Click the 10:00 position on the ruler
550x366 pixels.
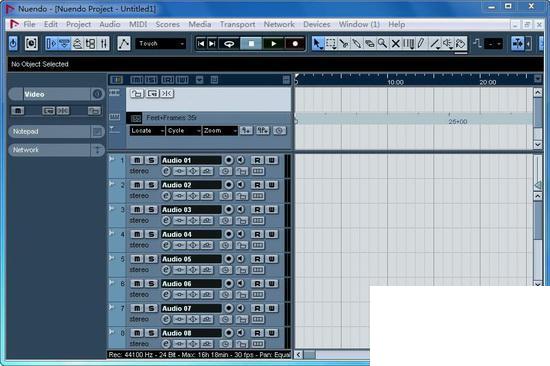point(395,82)
